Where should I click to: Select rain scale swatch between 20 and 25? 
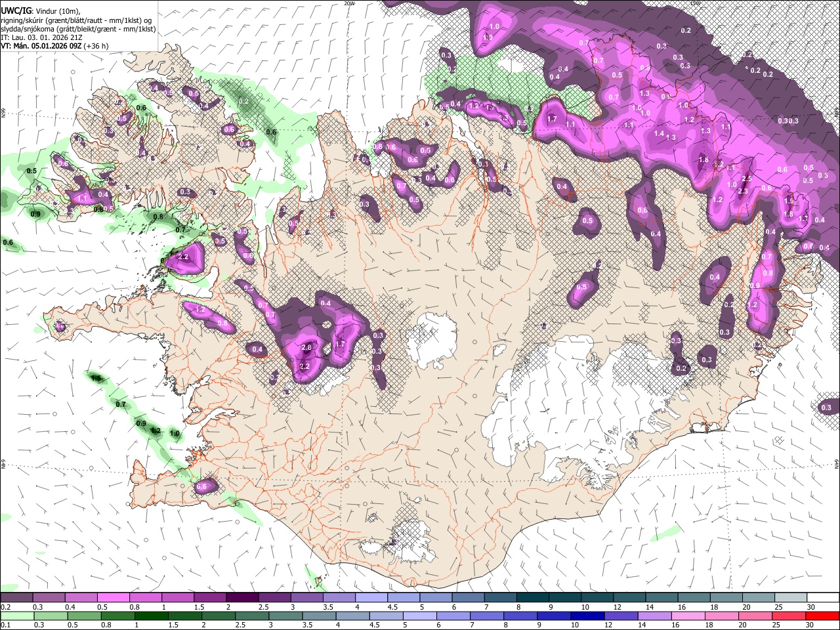pos(755,616)
